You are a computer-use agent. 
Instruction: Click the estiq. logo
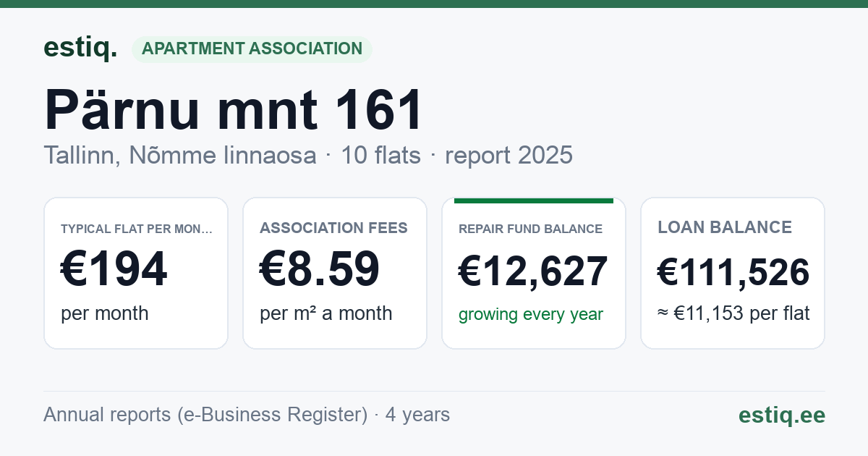pos(80,48)
